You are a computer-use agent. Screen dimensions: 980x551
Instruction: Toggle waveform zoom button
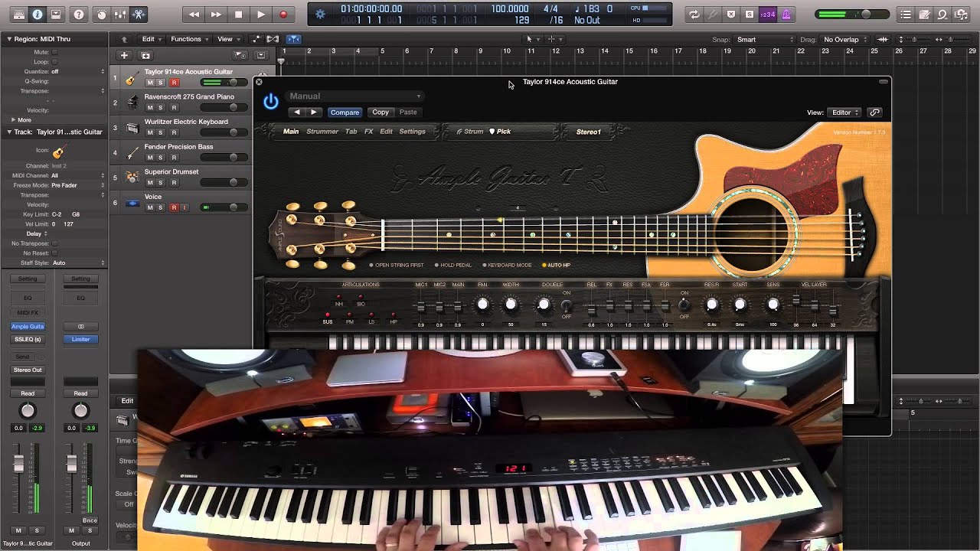coord(884,40)
